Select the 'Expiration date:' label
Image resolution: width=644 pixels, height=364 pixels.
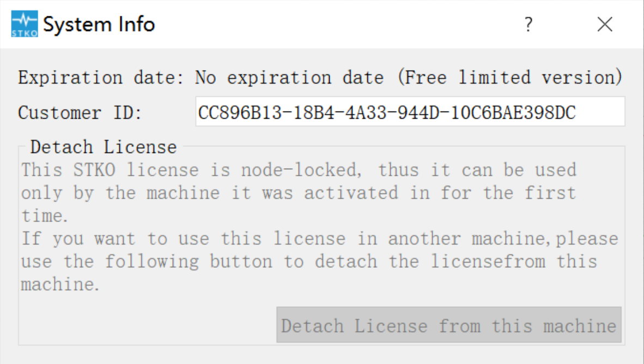click(x=101, y=78)
